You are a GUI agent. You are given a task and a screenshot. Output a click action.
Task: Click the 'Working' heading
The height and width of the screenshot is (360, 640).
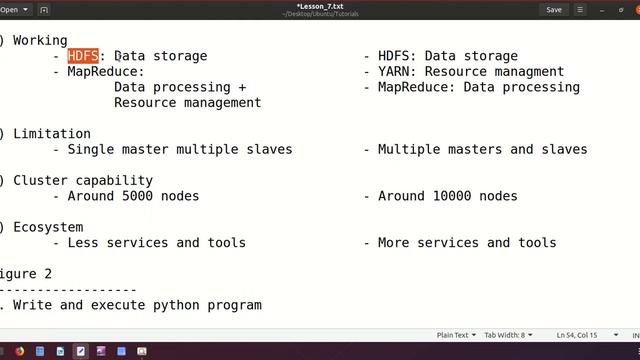click(x=40, y=40)
